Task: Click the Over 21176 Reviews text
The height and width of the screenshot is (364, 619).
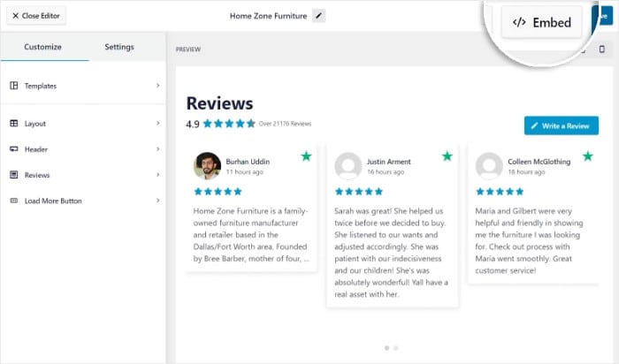Action: 285,124
